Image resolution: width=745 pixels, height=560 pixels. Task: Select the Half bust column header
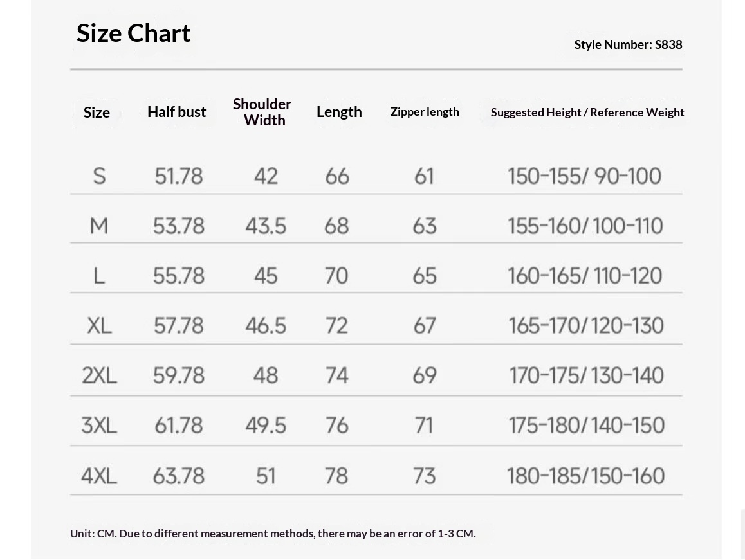tap(176, 112)
